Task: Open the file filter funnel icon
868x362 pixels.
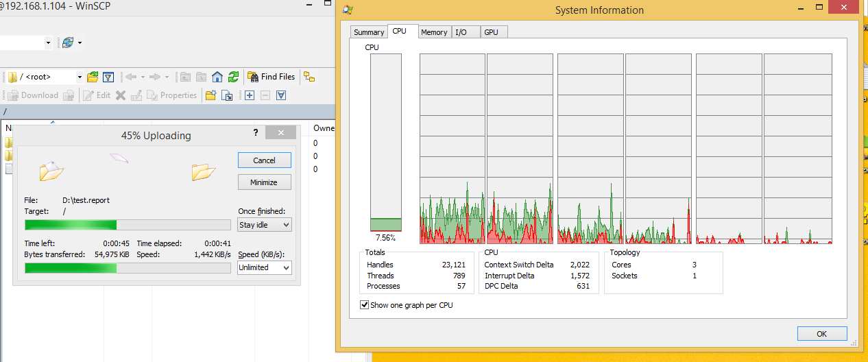Action: (108, 77)
